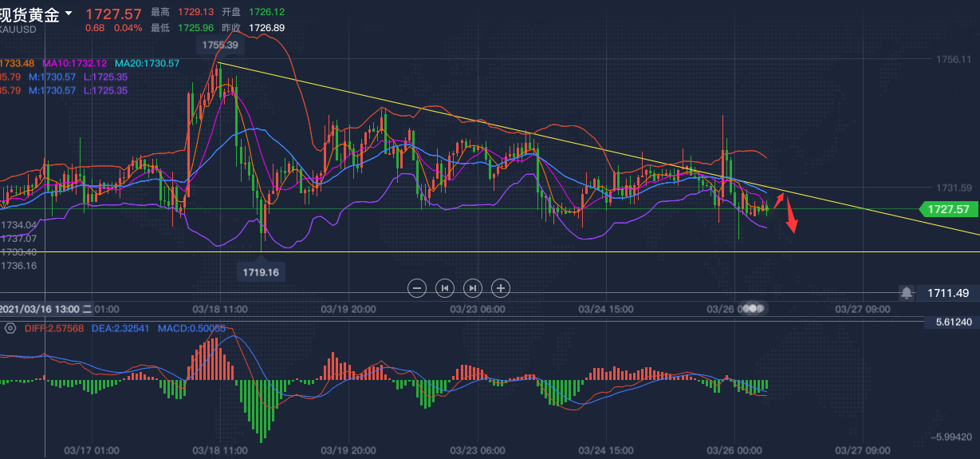
Task: Click the red downward arrow annotation
Action: pos(791,216)
